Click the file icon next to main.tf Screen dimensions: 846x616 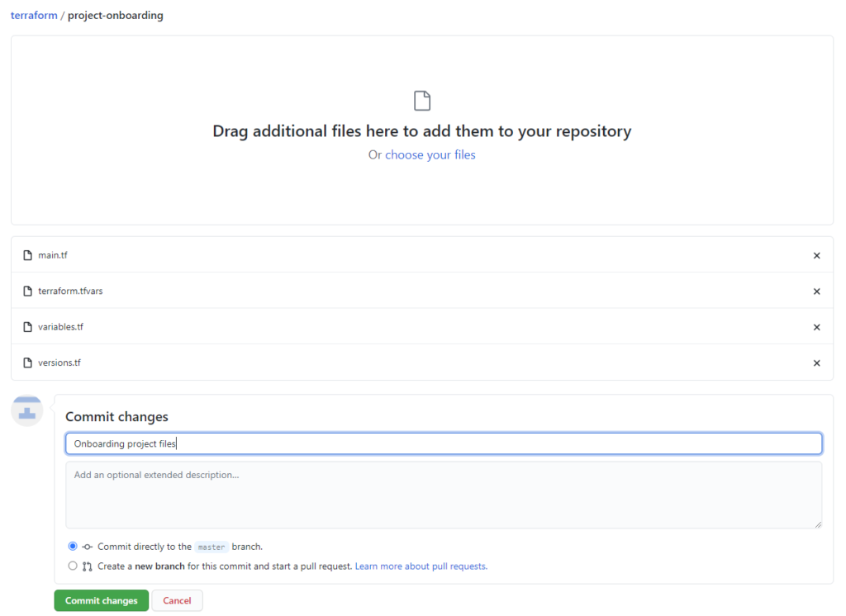(27, 255)
